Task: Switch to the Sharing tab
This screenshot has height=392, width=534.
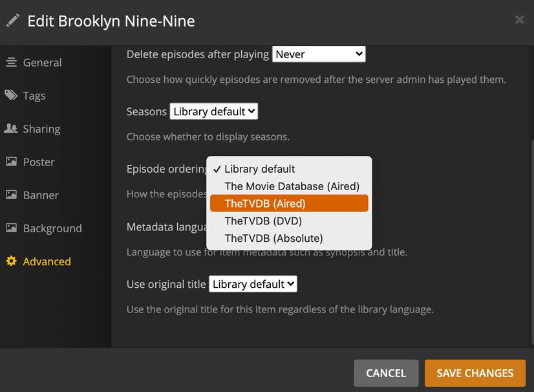Action: (41, 129)
